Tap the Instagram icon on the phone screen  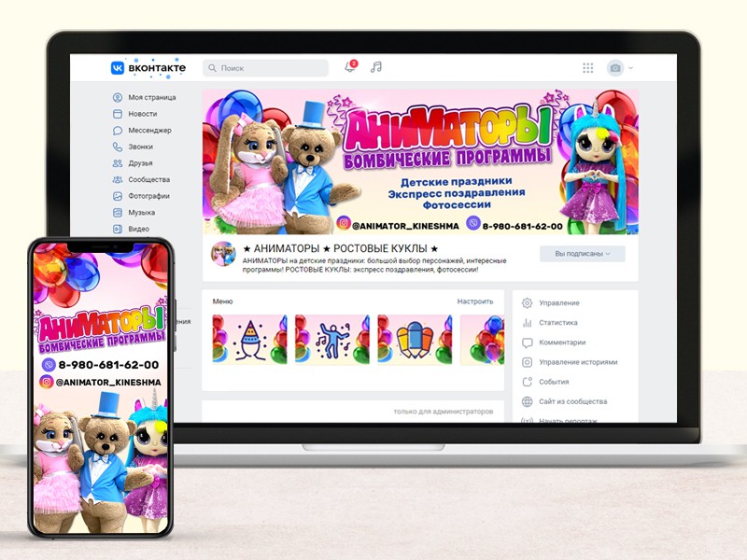point(46,382)
